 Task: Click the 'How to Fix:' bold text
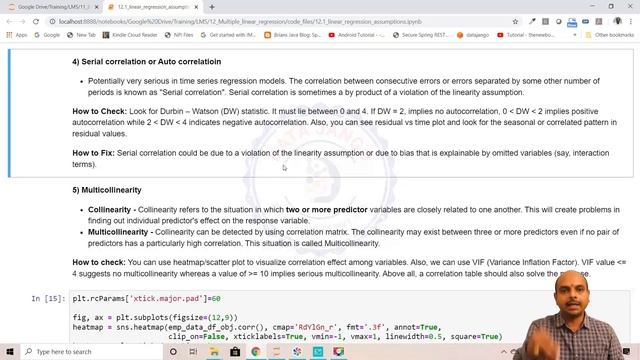(93, 153)
